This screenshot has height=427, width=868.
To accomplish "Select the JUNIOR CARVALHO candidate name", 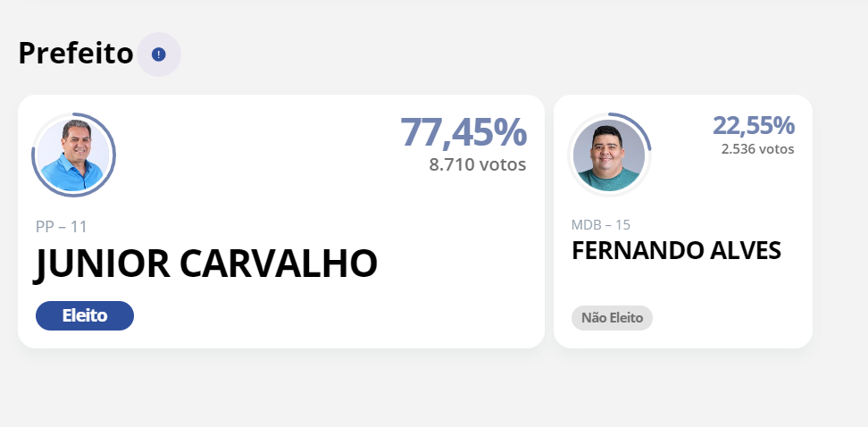I will [206, 264].
